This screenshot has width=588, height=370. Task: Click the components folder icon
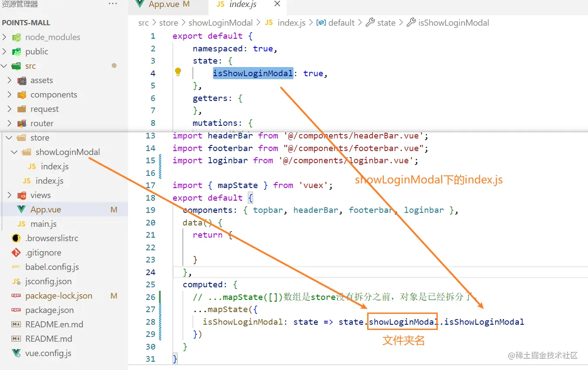click(22, 95)
